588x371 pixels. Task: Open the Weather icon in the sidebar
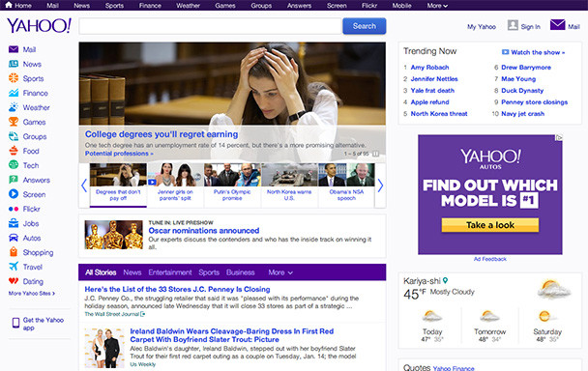click(14, 107)
